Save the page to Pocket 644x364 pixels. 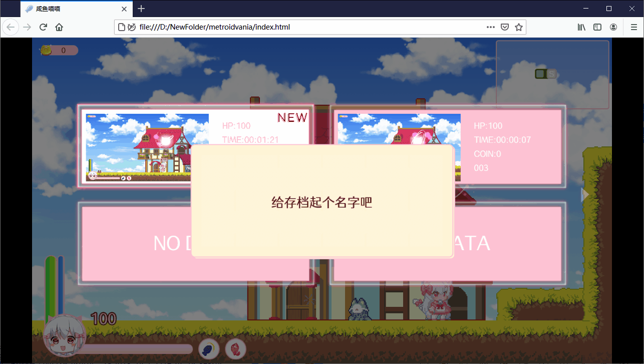pyautogui.click(x=505, y=27)
